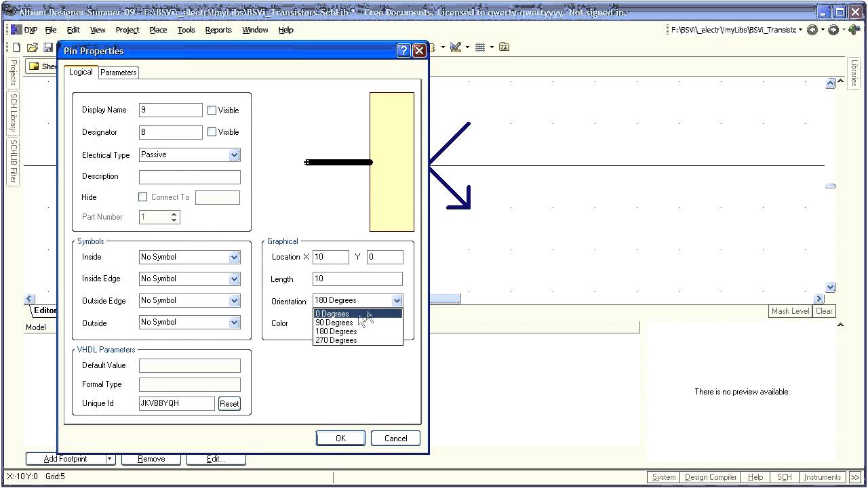Open the Reports menu
This screenshot has height=488, width=868.
tap(218, 30)
